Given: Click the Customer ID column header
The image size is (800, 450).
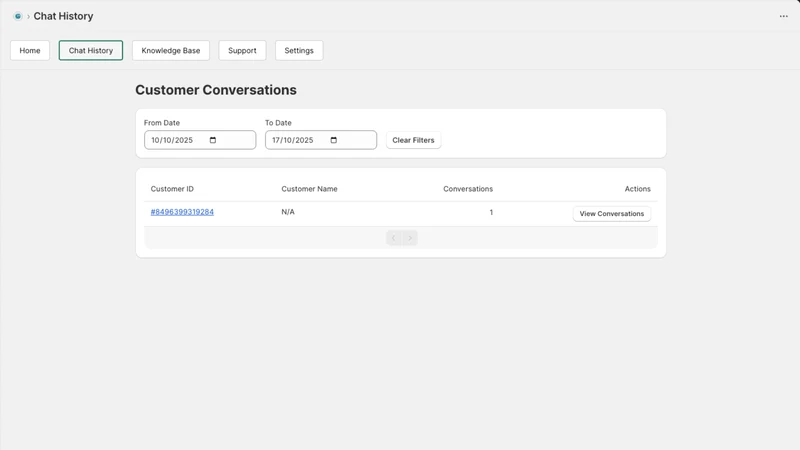Looking at the screenshot, I should (172, 189).
